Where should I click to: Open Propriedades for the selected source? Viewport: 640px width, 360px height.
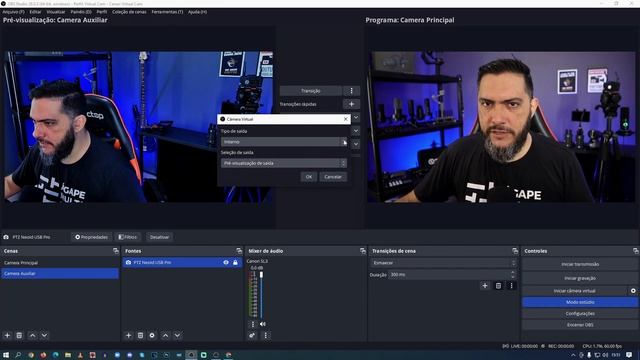click(91, 237)
